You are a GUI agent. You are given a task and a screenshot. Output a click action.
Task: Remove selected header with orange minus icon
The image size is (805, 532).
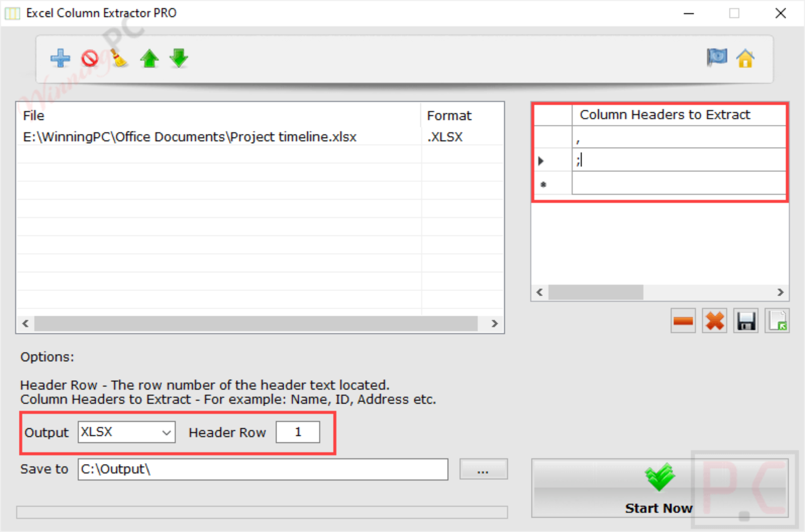click(x=683, y=321)
